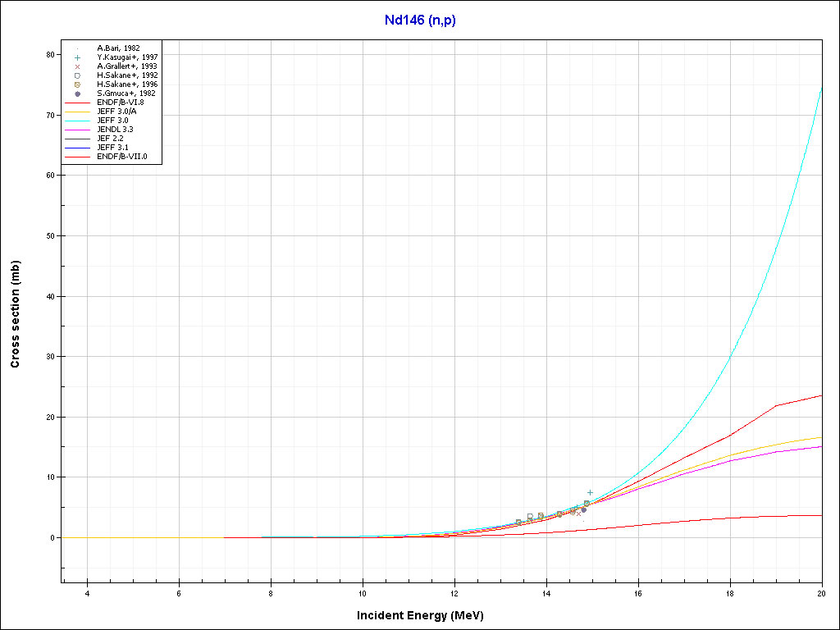Click the Y.Kasugai+ plus data point above 7 mb
The image size is (840, 630).
click(x=590, y=492)
